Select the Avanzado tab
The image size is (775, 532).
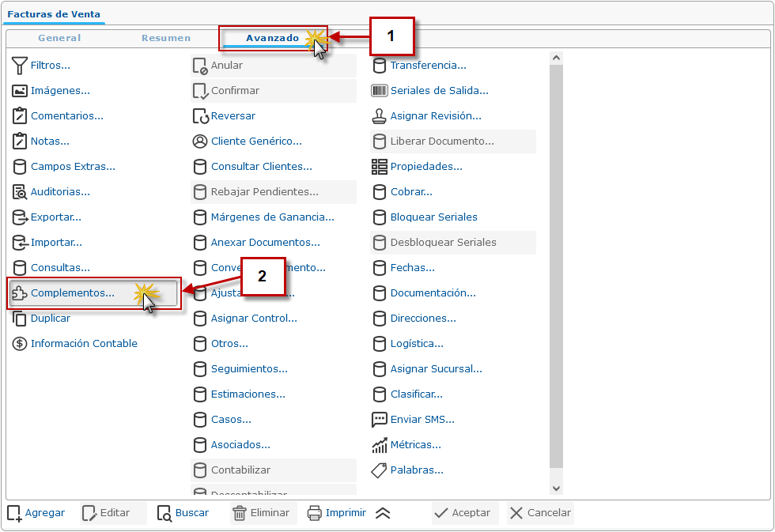[272, 38]
